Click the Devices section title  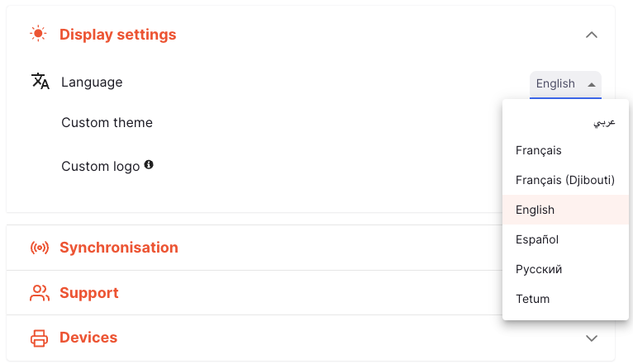[88, 338]
